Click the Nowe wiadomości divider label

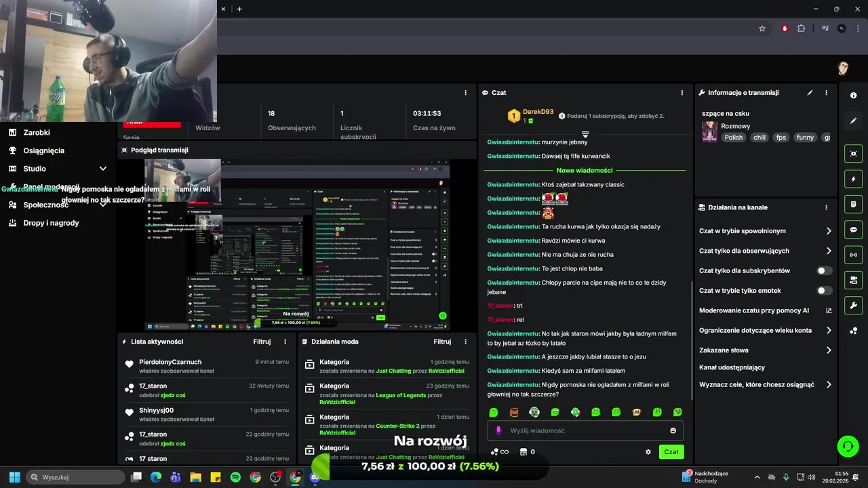tap(585, 170)
